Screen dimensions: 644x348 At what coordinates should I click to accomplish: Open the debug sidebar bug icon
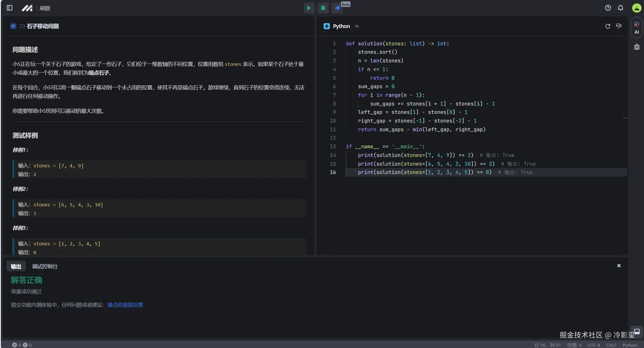point(636,47)
